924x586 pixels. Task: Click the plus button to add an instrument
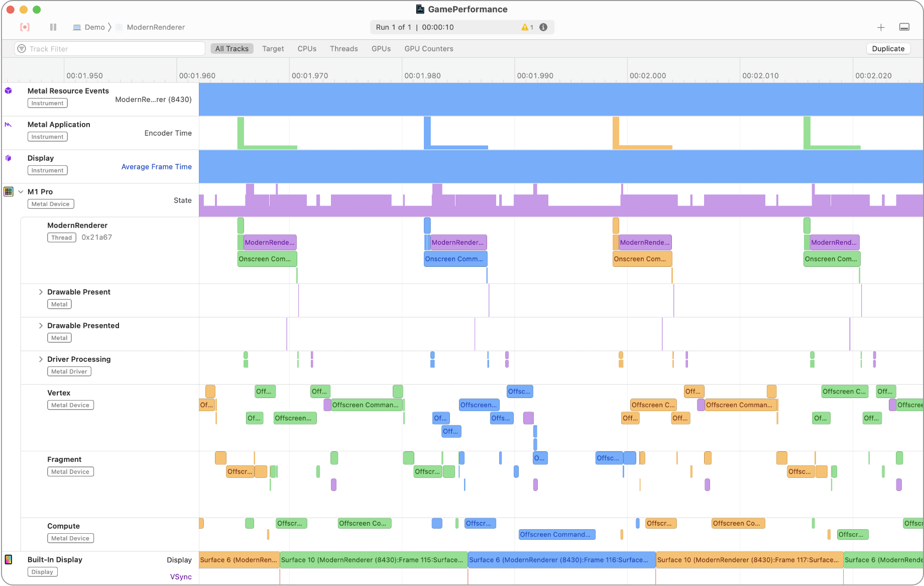(881, 27)
